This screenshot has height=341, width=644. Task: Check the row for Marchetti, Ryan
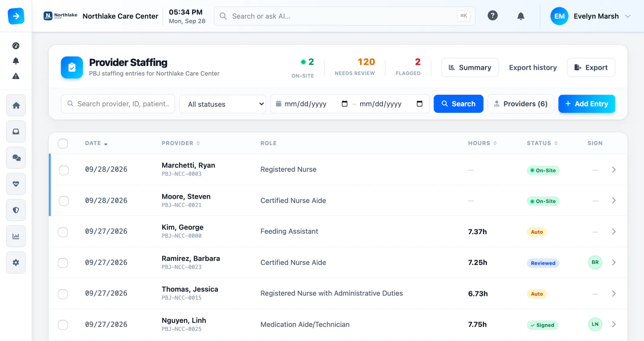pyautogui.click(x=64, y=170)
